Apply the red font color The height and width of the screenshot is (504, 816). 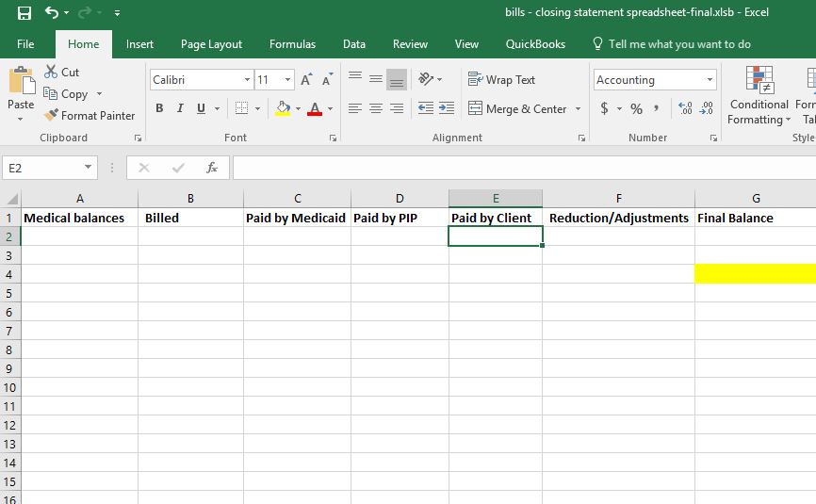coord(315,108)
